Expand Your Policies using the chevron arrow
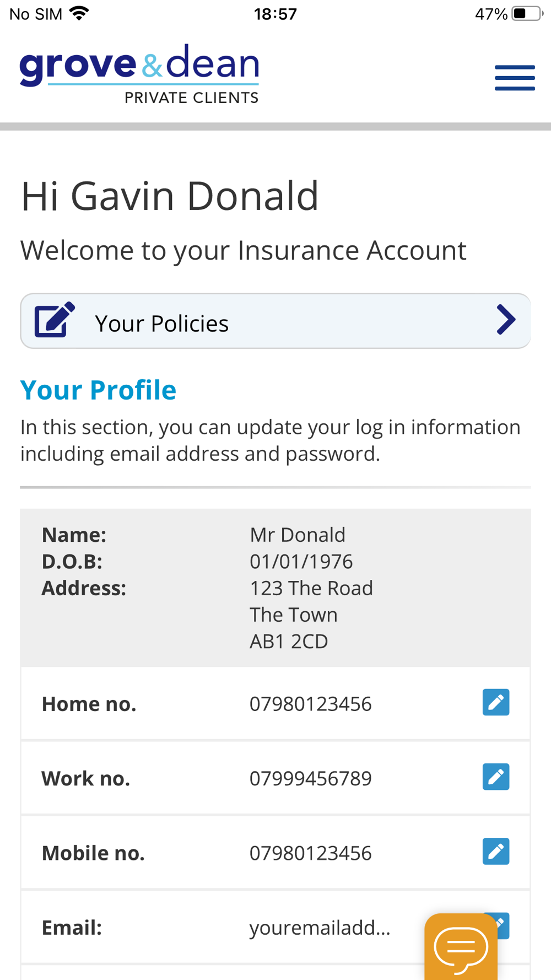The width and height of the screenshot is (551, 980). coord(506,320)
